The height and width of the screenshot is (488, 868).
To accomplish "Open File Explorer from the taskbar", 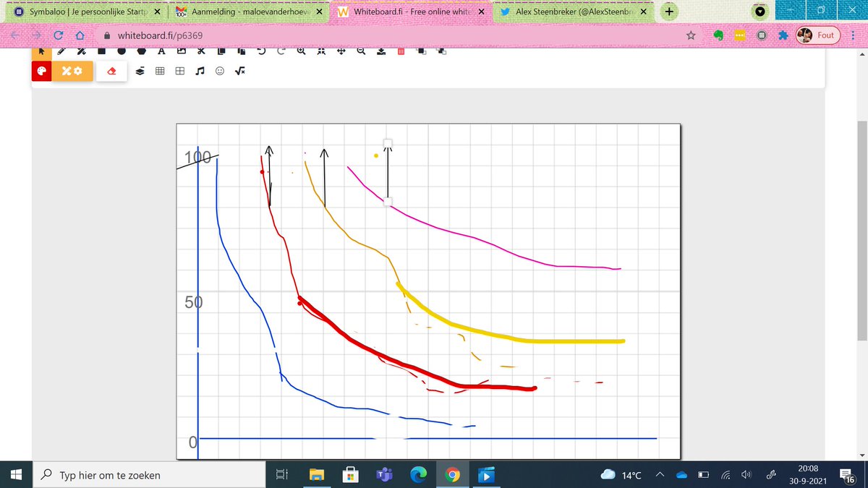I will (315, 475).
